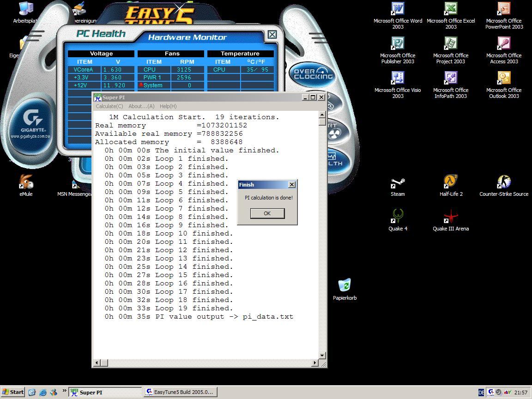Click CPU temperature value 35/95

pyautogui.click(x=257, y=70)
